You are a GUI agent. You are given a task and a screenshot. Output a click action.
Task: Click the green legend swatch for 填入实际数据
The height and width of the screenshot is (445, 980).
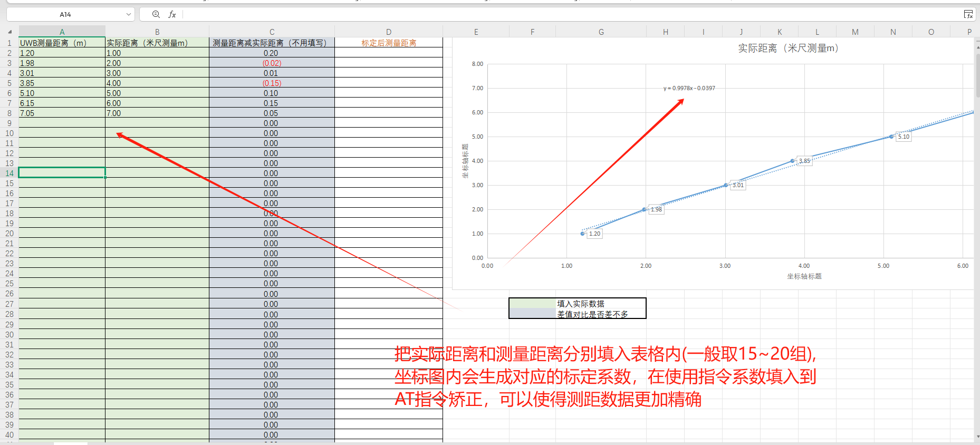pos(532,304)
